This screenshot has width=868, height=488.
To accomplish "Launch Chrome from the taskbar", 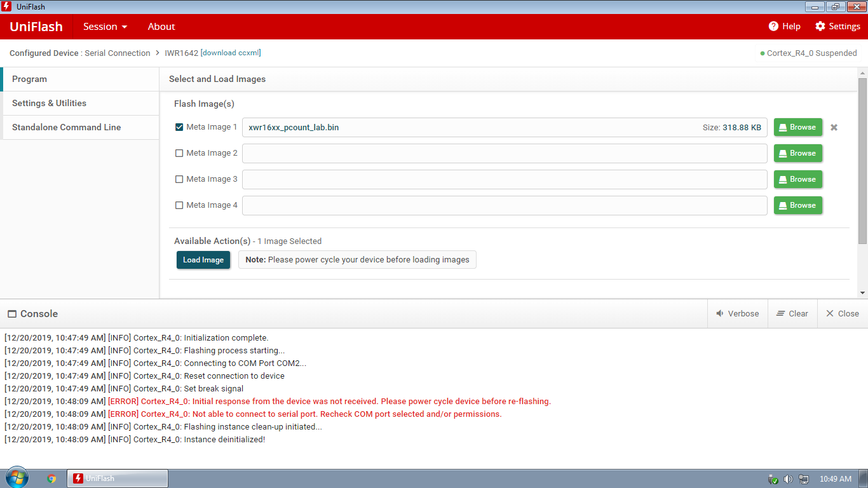I will point(51,478).
